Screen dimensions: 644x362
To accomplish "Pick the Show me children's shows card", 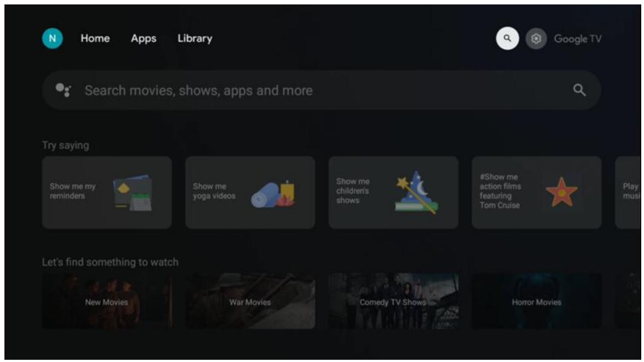I will tap(393, 192).
